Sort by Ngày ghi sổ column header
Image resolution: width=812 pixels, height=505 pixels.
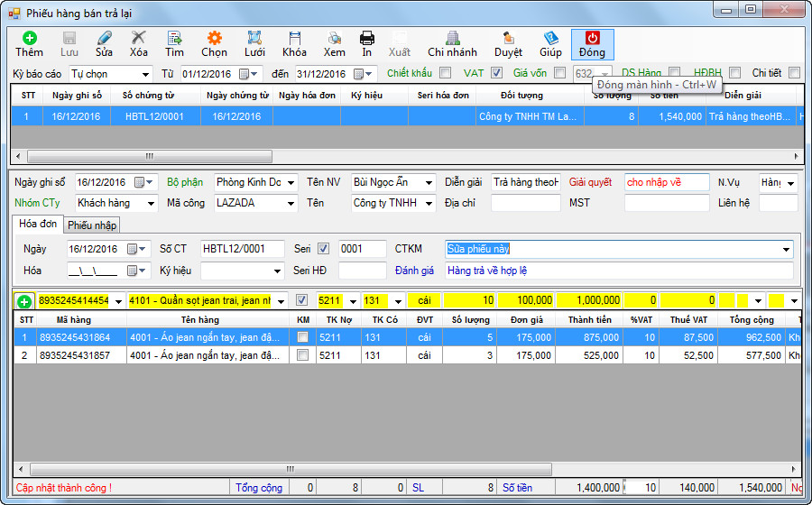click(77, 96)
